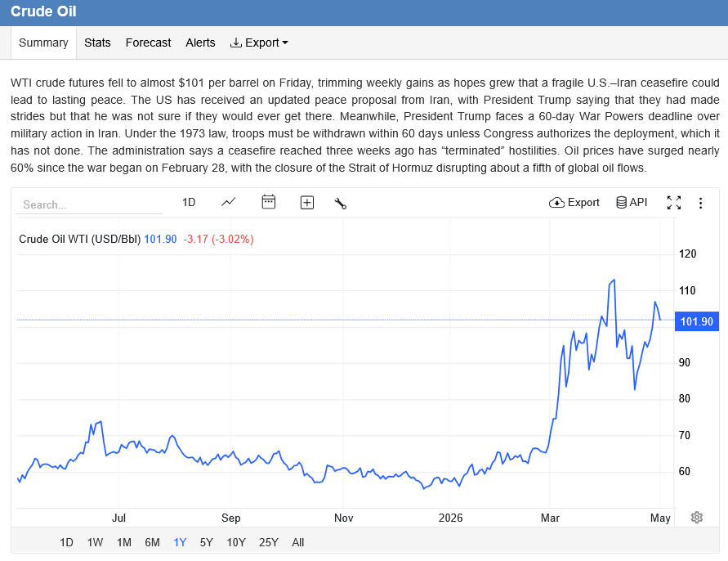The height and width of the screenshot is (561, 728).
Task: Click the 101.90 price label marker
Action: coord(696,321)
